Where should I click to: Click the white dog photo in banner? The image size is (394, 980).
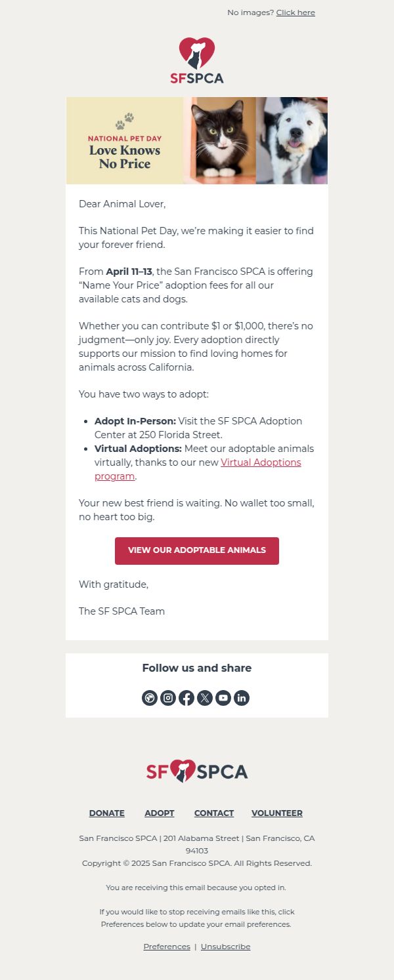pyautogui.click(x=292, y=141)
